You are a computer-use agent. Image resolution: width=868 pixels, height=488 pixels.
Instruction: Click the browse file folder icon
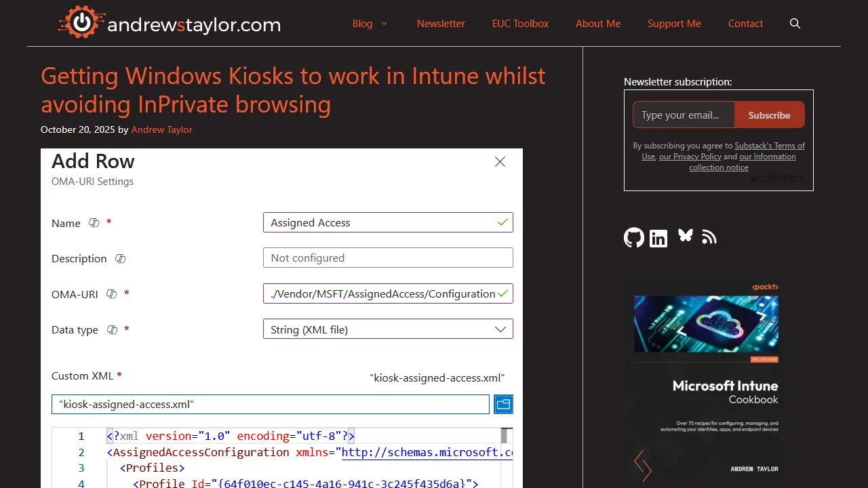503,405
